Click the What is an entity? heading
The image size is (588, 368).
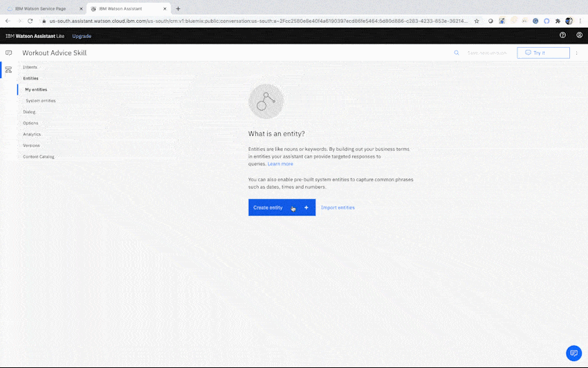point(277,134)
